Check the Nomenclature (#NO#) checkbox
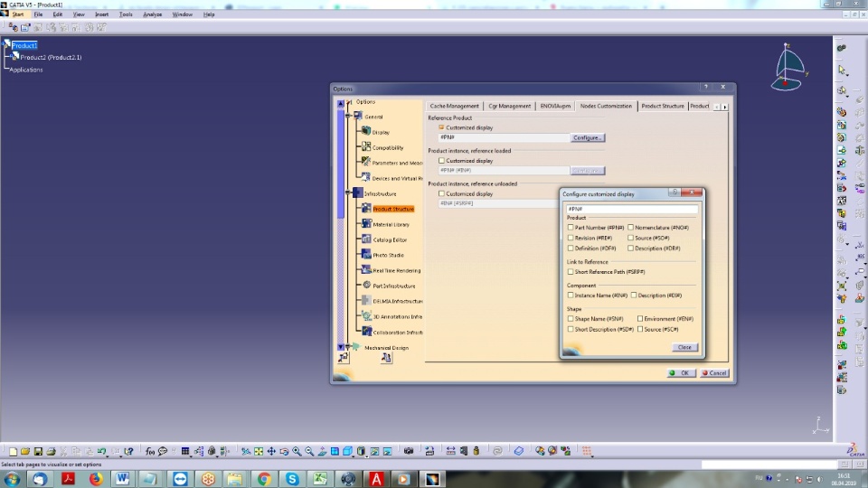The height and width of the screenshot is (488, 868). 630,228
